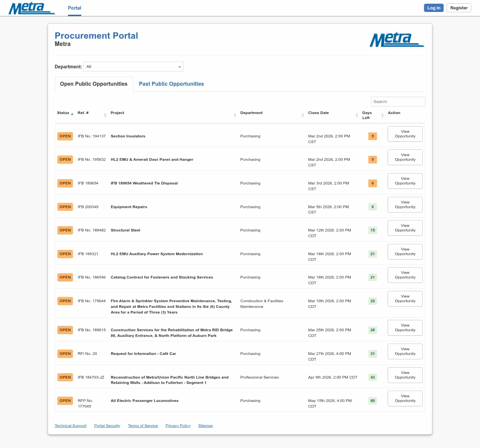The image size is (480, 448).
Task: Open the Department dropdown filter
Action: [x=133, y=67]
